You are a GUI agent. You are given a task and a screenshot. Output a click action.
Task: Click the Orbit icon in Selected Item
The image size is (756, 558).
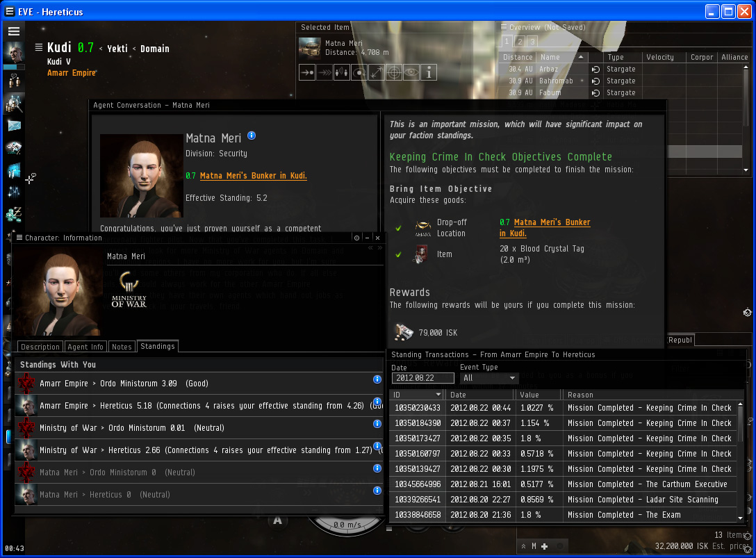(x=359, y=72)
